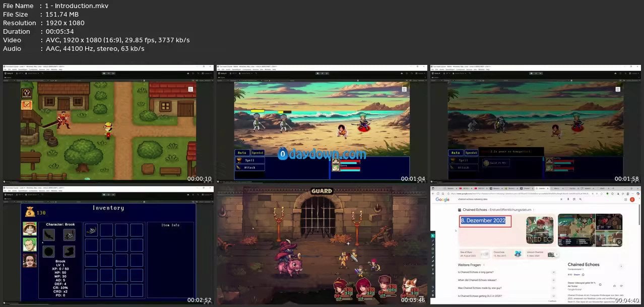
Task: Select the green-haired character portrait in Inventory
Action: tap(30, 245)
